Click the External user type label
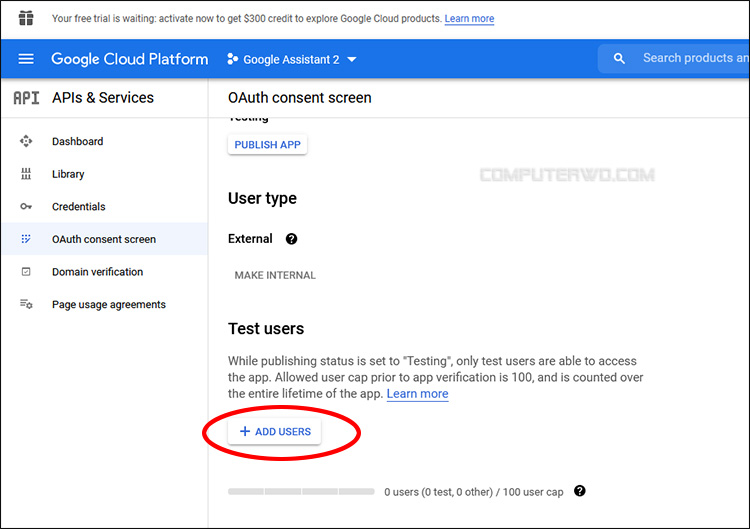 (x=250, y=239)
